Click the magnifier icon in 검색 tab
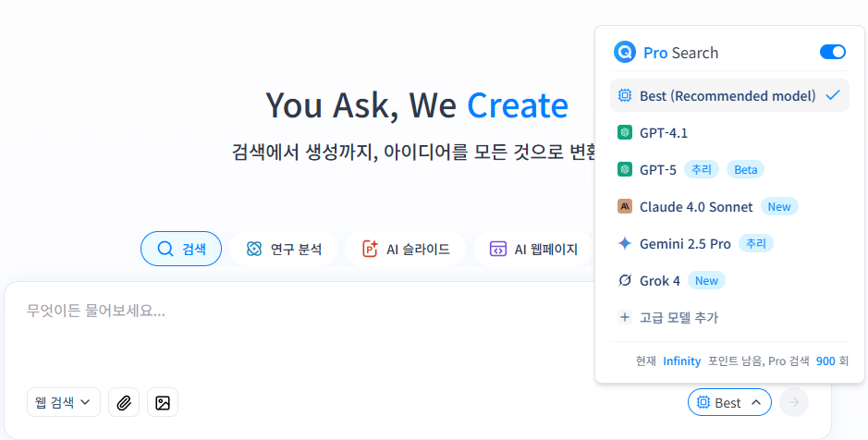This screenshot has width=868, height=440. [165, 249]
